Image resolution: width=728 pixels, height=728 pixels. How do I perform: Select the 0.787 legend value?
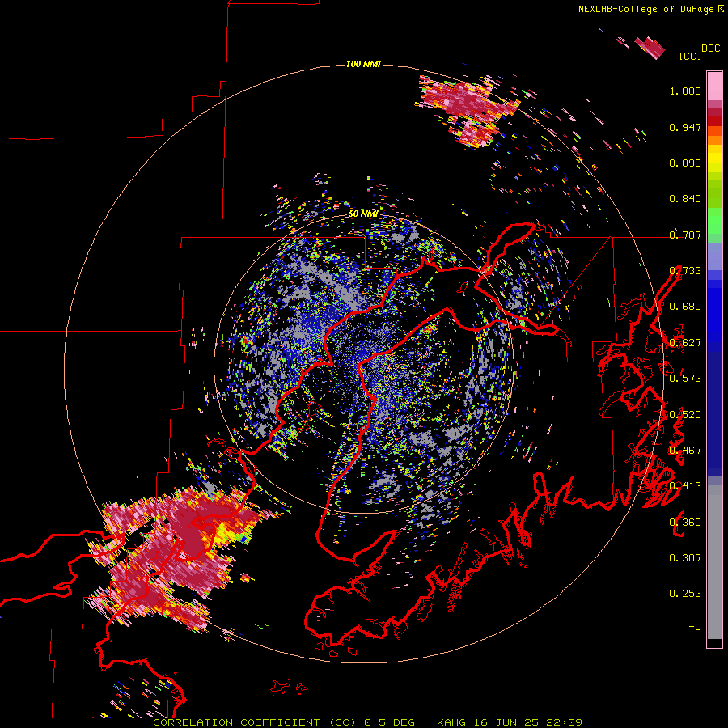pyautogui.click(x=685, y=235)
